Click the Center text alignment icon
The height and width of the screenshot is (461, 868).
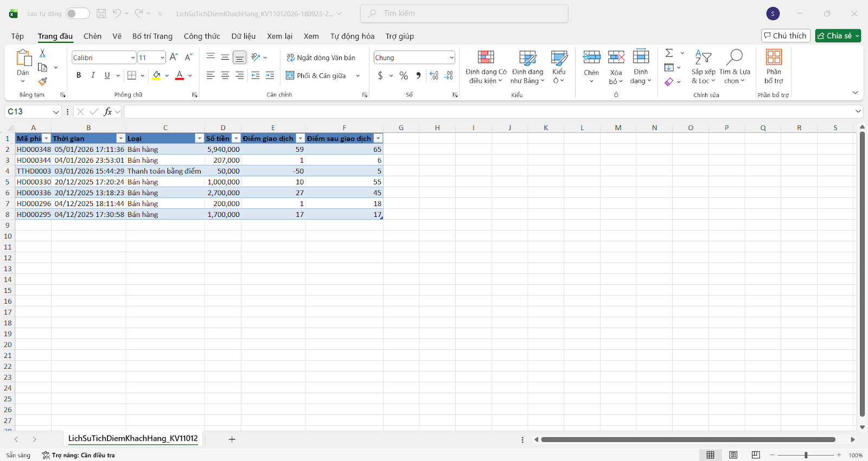[x=225, y=75]
